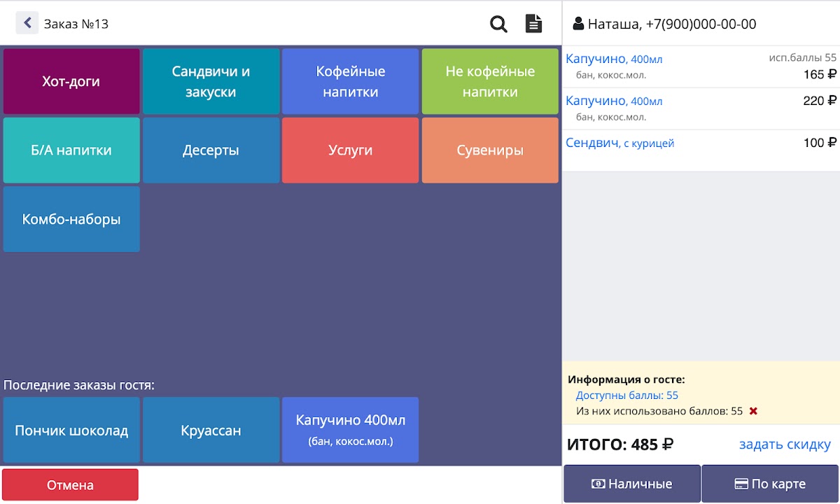Open the order document icon

(533, 24)
